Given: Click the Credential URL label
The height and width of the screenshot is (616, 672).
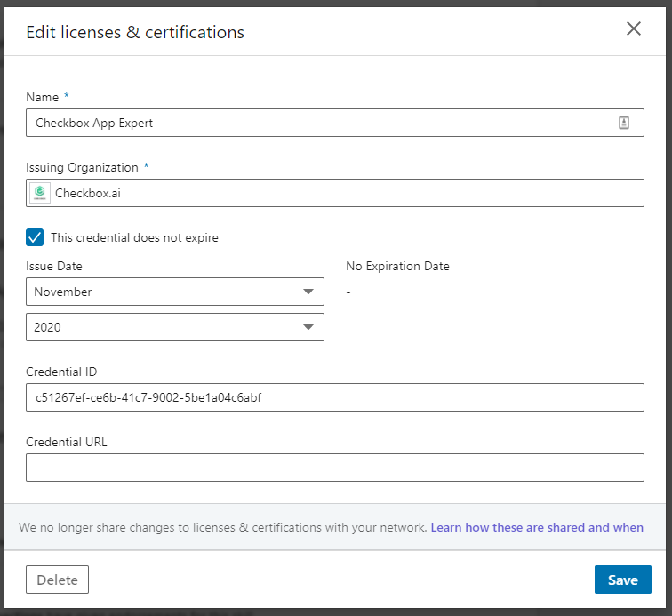Looking at the screenshot, I should [67, 442].
